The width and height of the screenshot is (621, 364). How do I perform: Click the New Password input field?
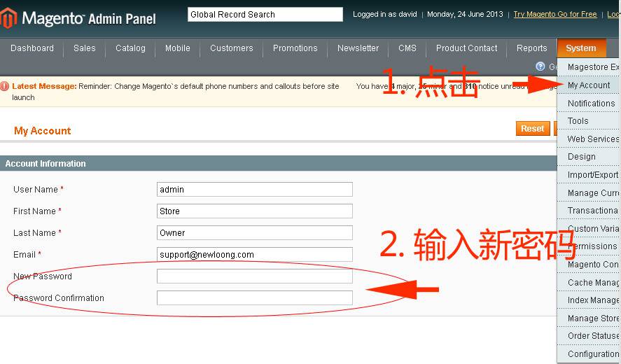[x=254, y=276]
